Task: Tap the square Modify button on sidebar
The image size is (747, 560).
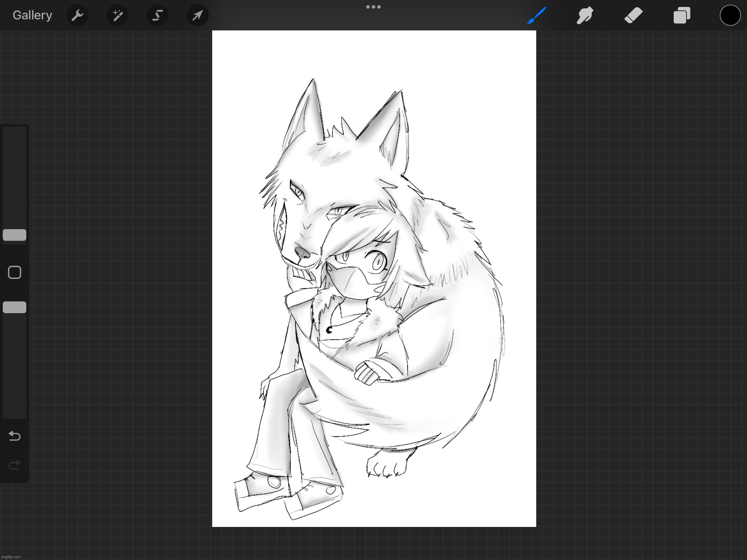Action: coord(15,272)
